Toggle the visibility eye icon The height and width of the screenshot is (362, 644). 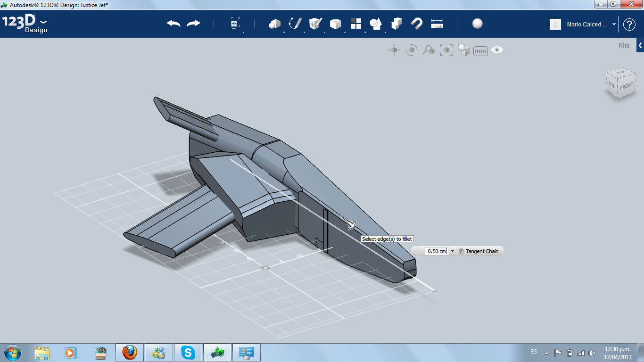click(x=497, y=49)
